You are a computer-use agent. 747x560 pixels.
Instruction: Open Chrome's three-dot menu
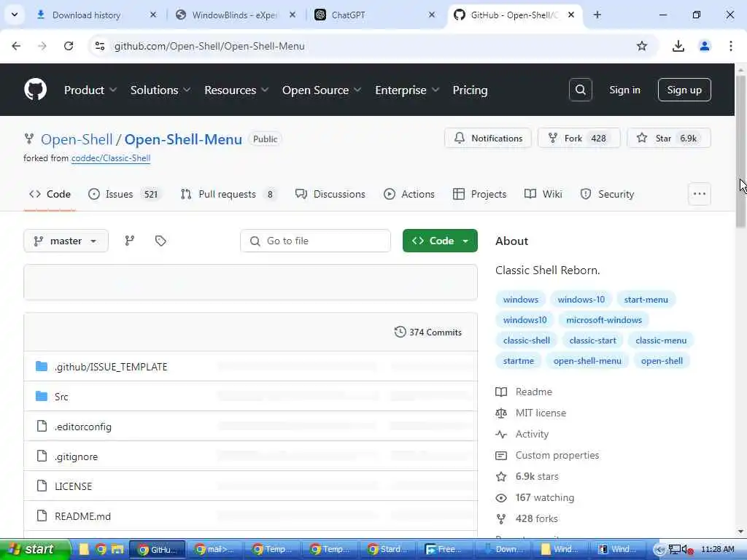pos(730,46)
